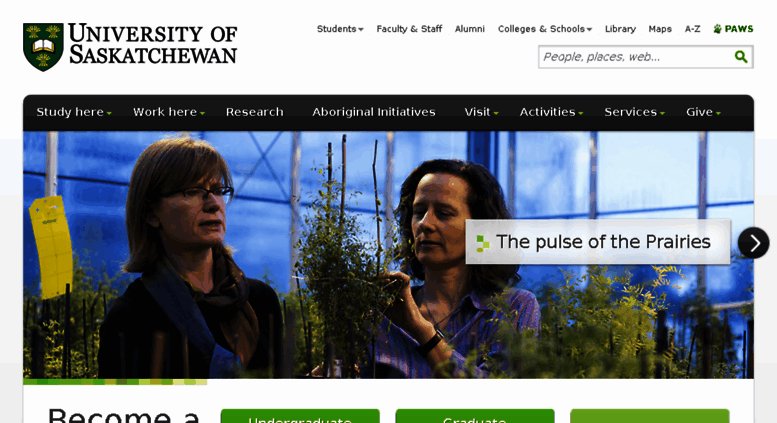777x423 pixels.
Task: Open the Study here menu
Action: 74,112
